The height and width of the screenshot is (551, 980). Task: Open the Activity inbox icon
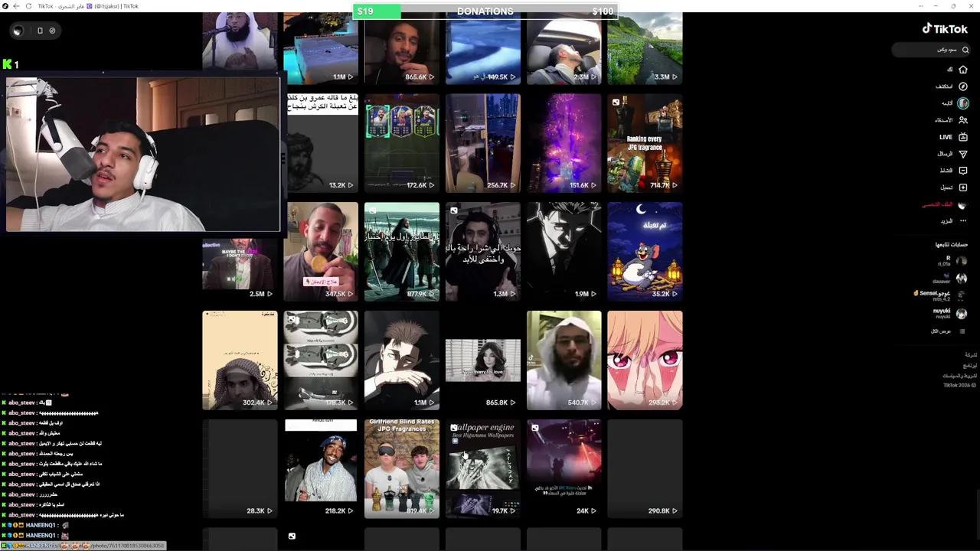[963, 171]
